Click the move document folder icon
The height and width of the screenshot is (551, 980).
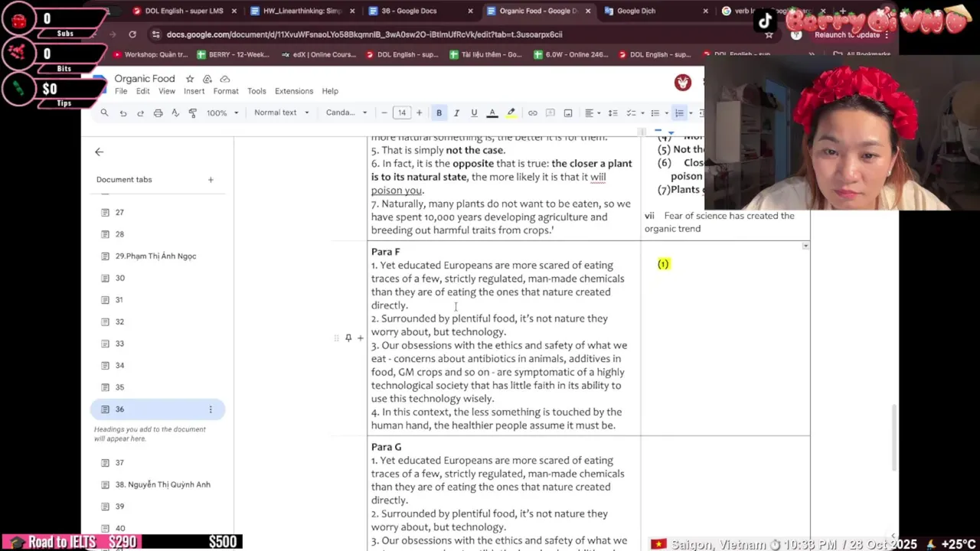pos(207,79)
